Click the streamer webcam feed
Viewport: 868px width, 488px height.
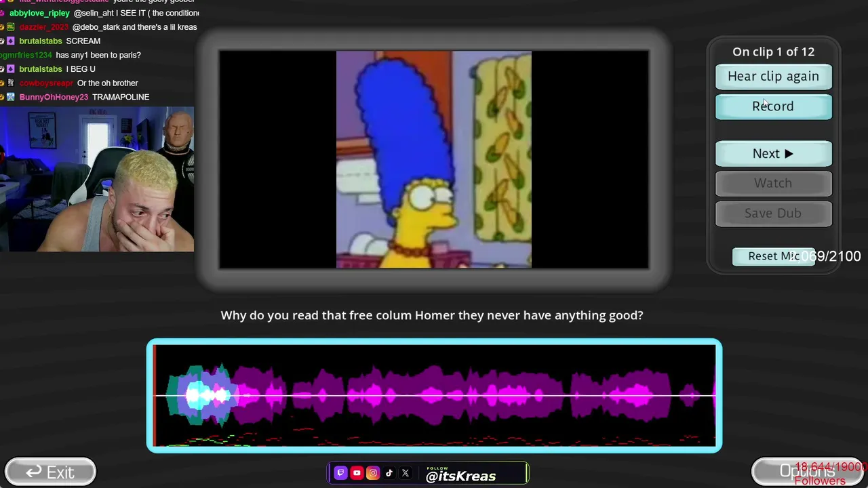(97, 179)
